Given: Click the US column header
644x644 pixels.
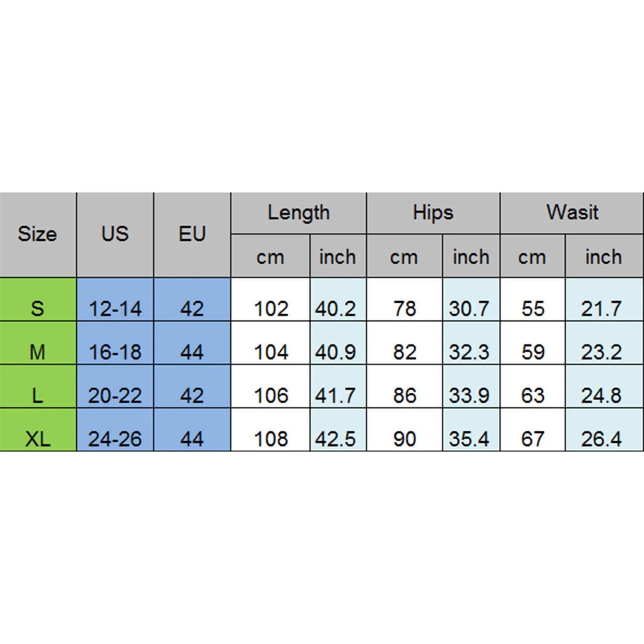Looking at the screenshot, I should pyautogui.click(x=115, y=234).
